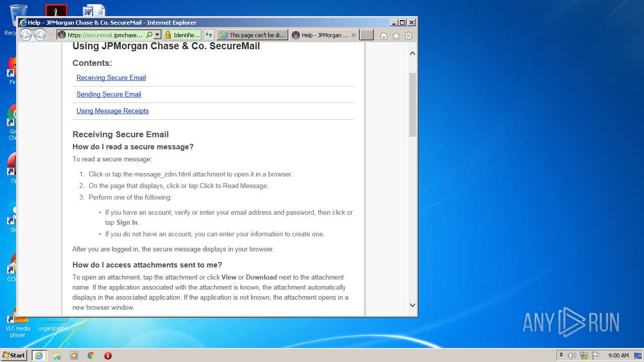Screen dimensions: 644x362
Task: Open the Sending Secure Email link
Action: 109,94
